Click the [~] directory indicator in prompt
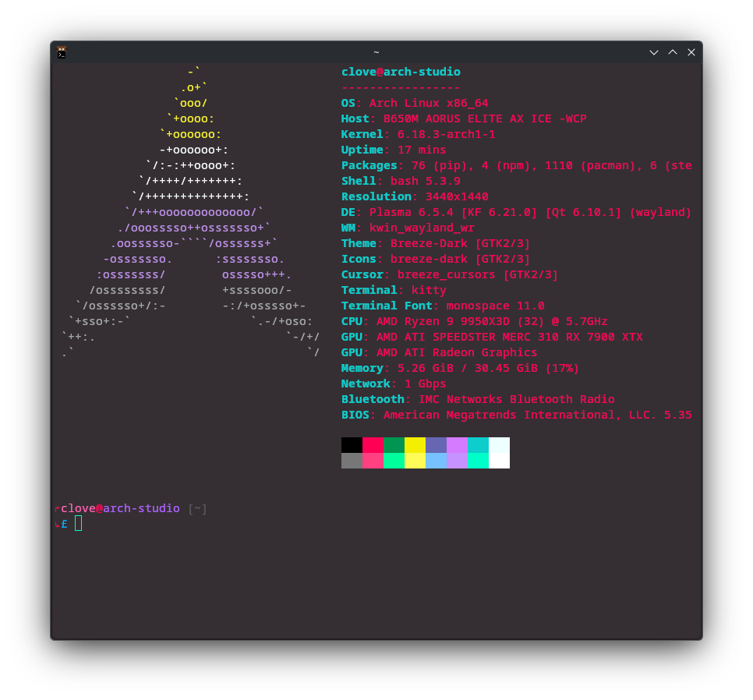Screen dimensions: 753x700 click(198, 508)
